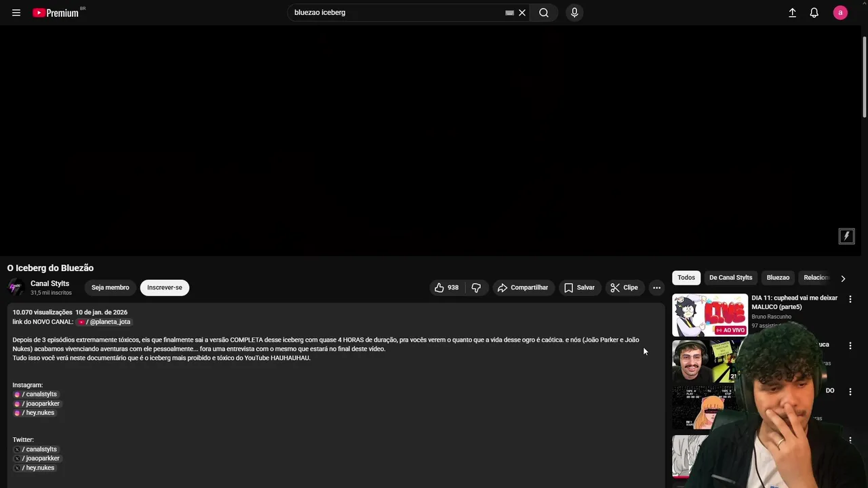Click the lightning icon on the player

(846, 236)
